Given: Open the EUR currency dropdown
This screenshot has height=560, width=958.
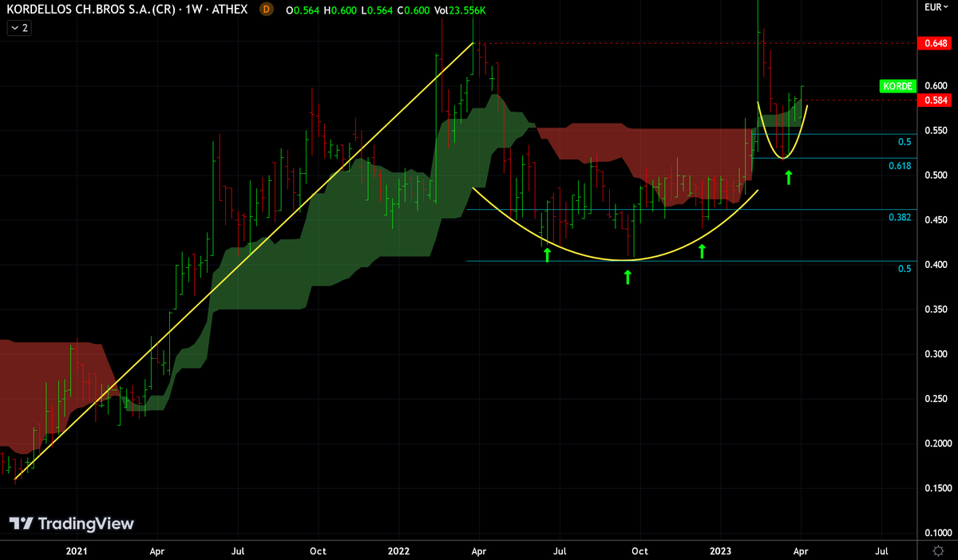Looking at the screenshot, I should coord(937,7).
